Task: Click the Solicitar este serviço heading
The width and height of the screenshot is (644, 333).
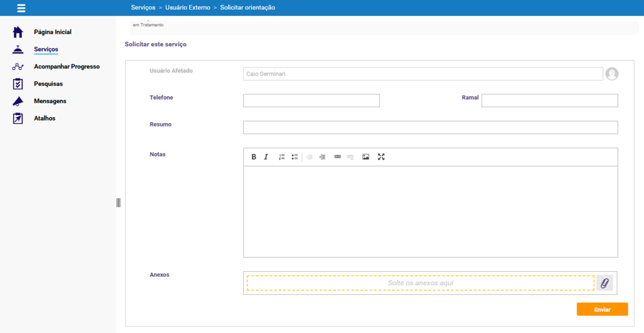Action: (156, 44)
